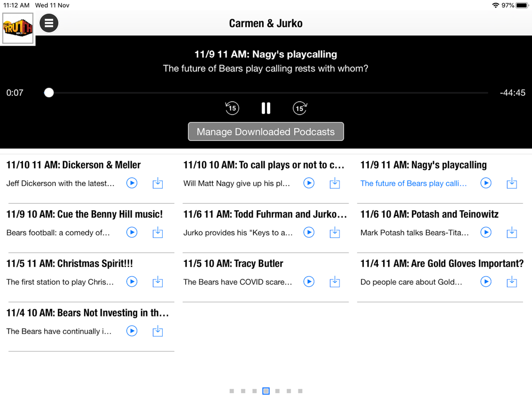Download Cue the Benny Hill music episode
Viewport: 532px width, 399px height.
coord(158,232)
